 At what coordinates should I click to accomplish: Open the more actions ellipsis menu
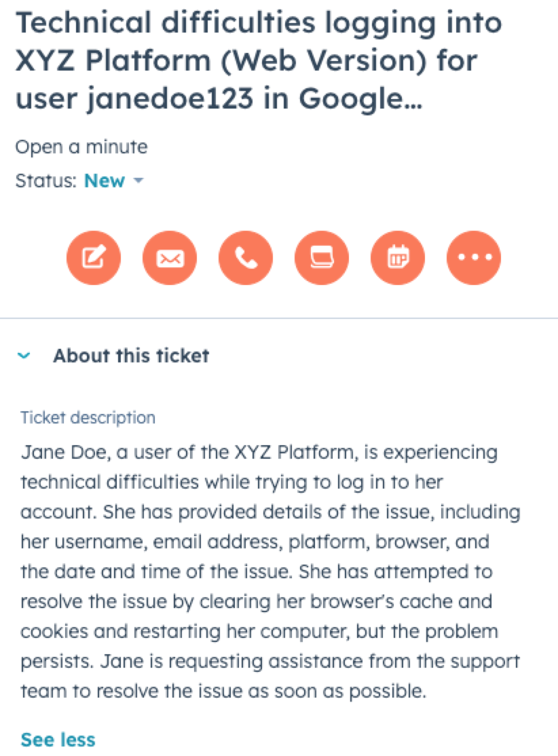point(474,258)
